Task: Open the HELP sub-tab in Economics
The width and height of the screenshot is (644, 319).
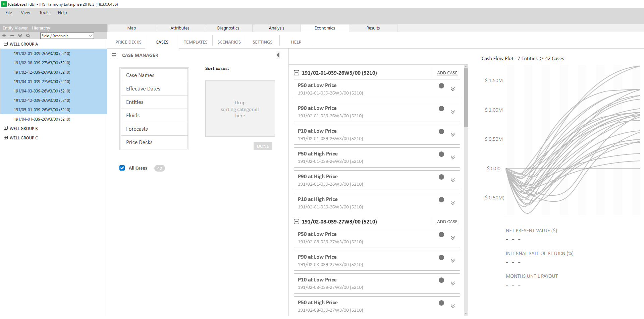Action: (x=296, y=42)
